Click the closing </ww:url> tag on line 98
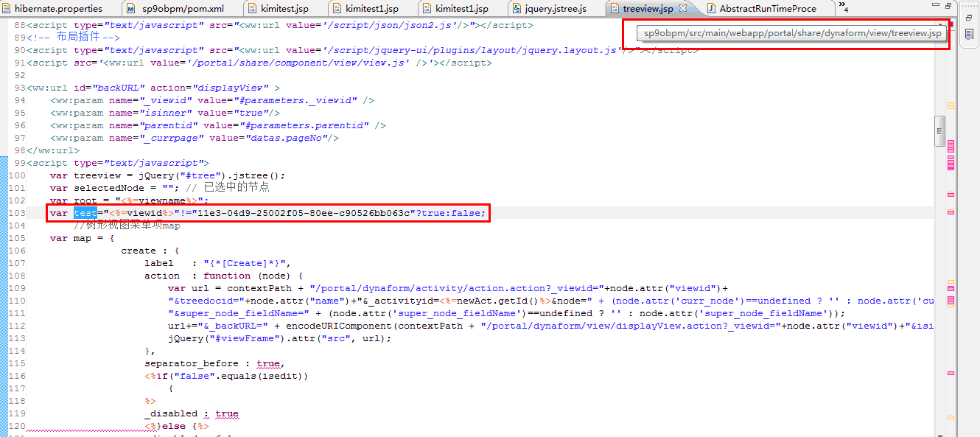This screenshot has width=980, height=437. pyautogui.click(x=53, y=150)
